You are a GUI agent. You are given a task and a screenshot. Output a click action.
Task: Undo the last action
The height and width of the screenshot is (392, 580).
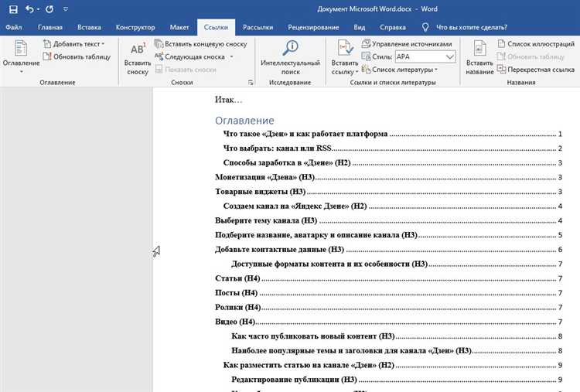coord(29,9)
